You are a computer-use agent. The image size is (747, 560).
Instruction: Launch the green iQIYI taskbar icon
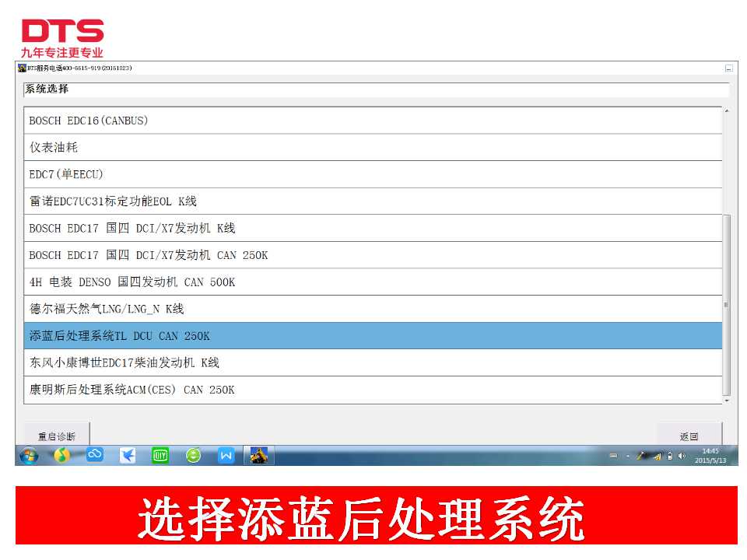click(160, 456)
